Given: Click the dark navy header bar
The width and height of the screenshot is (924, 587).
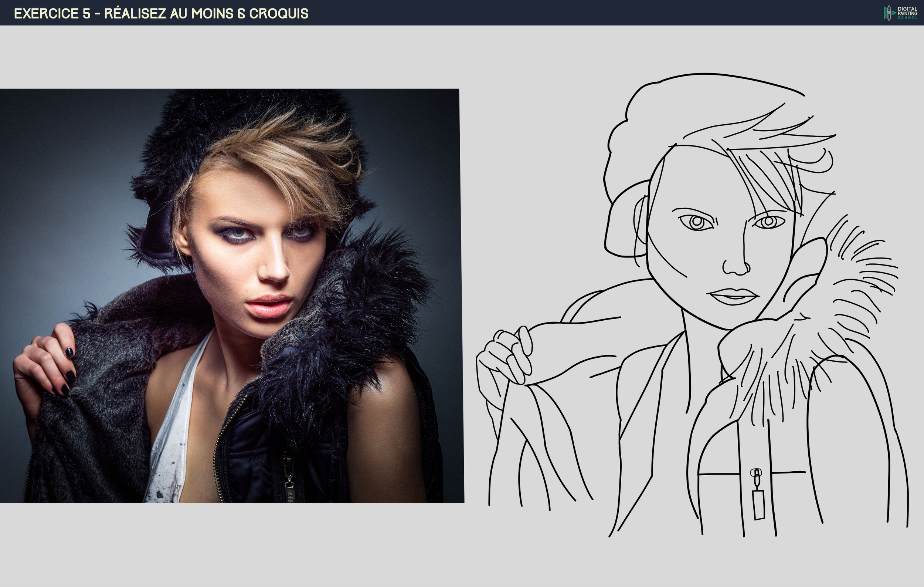Looking at the screenshot, I should tap(575, 13).
